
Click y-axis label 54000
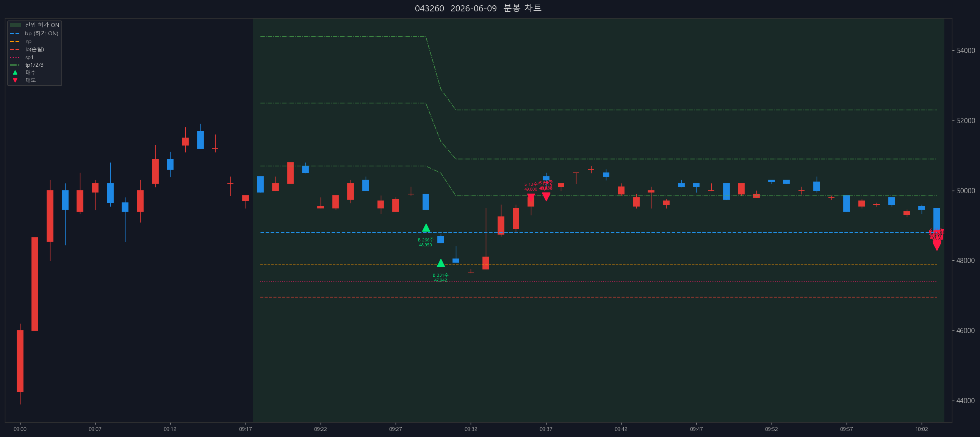(966, 50)
